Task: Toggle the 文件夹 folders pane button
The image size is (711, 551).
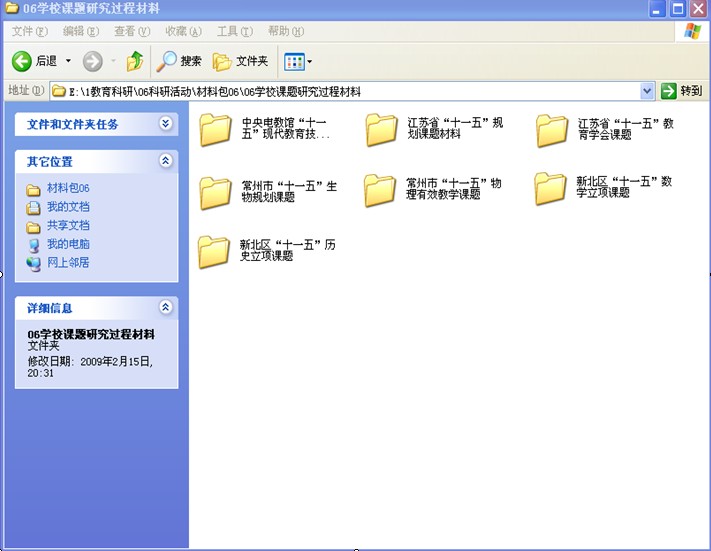Action: tap(240, 61)
